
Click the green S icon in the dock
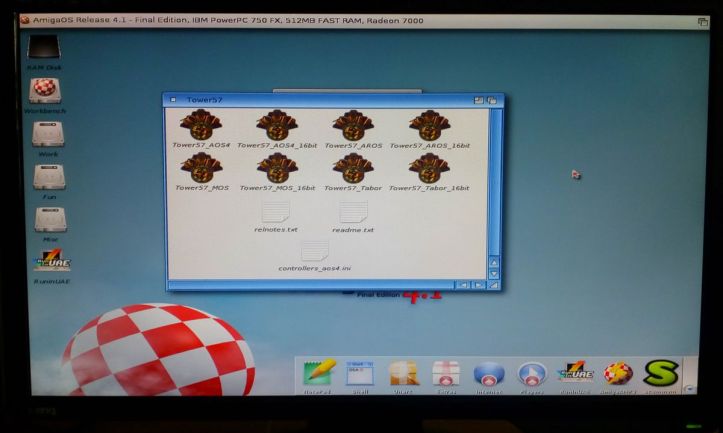pos(660,374)
